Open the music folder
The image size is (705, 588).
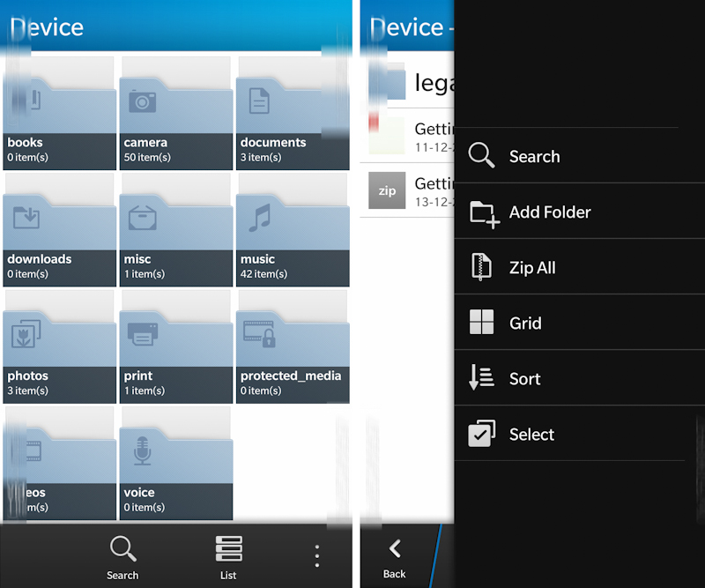[293, 230]
